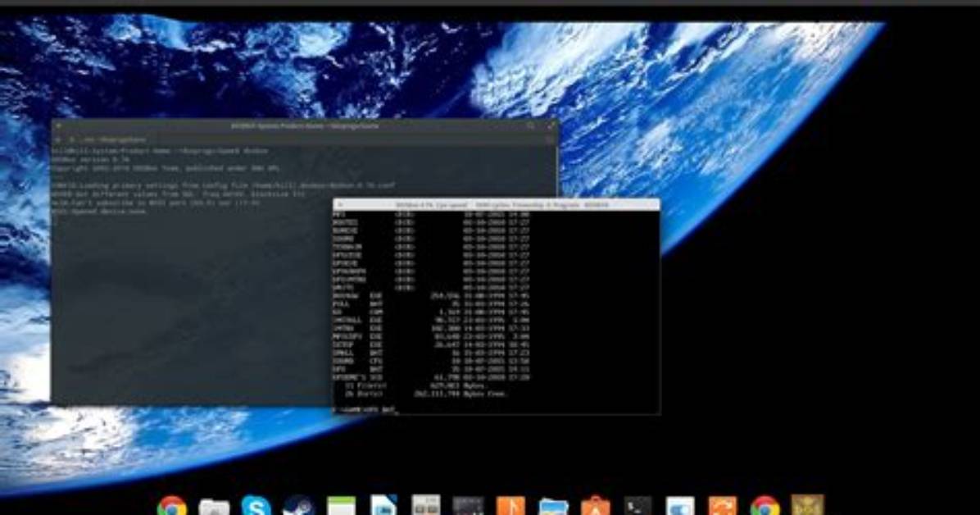Screen dimensions: 980x515
Task: Open the photos app icon in dock
Action: click(553, 506)
